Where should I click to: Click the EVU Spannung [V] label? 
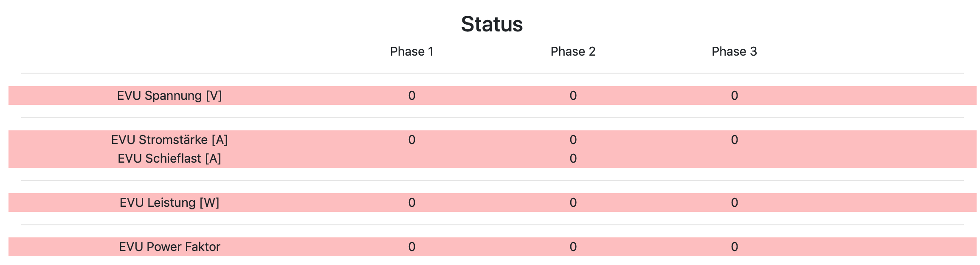tap(169, 96)
